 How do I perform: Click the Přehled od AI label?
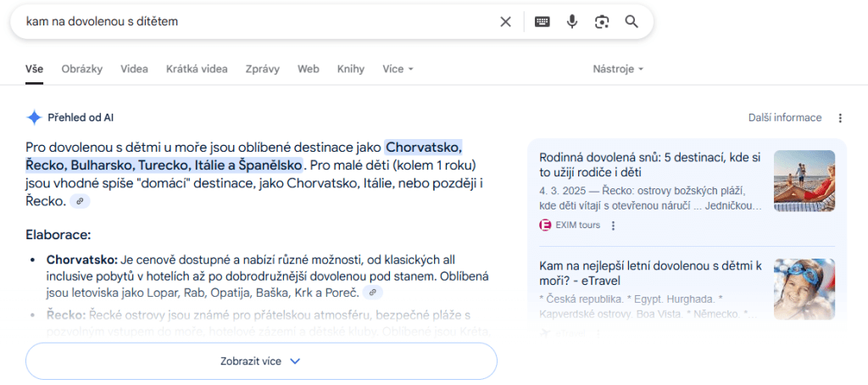pyautogui.click(x=81, y=117)
